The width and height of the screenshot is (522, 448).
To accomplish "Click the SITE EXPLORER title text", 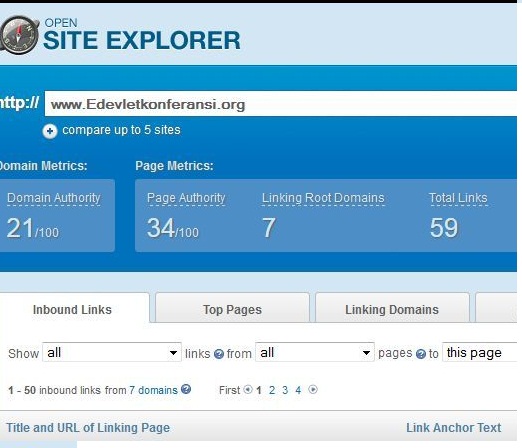I will [142, 40].
